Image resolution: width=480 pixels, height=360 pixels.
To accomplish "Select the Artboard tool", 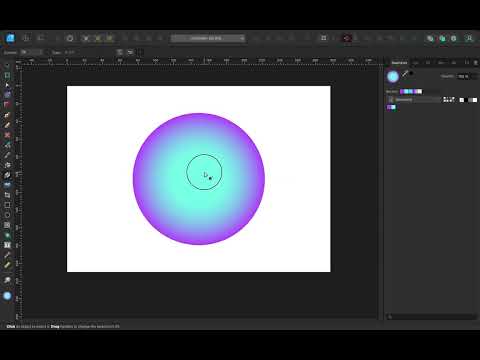I will 7,76.
